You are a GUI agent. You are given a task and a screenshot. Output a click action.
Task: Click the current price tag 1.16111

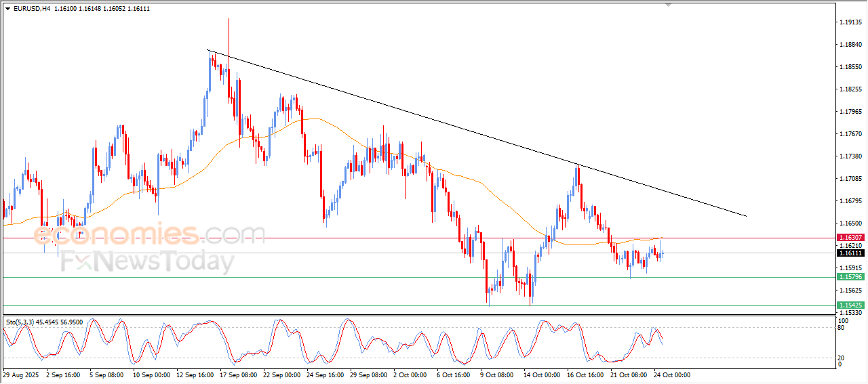click(x=850, y=253)
